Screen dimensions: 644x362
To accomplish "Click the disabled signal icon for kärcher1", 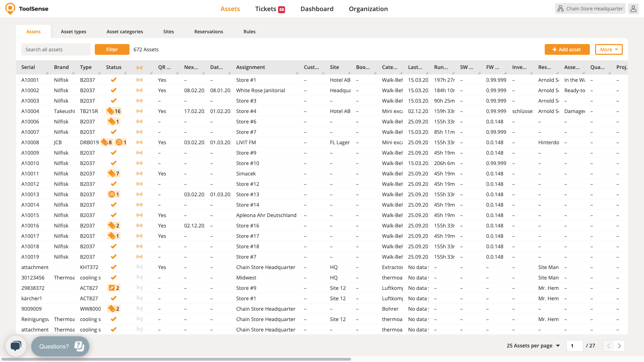I will pos(140,299).
